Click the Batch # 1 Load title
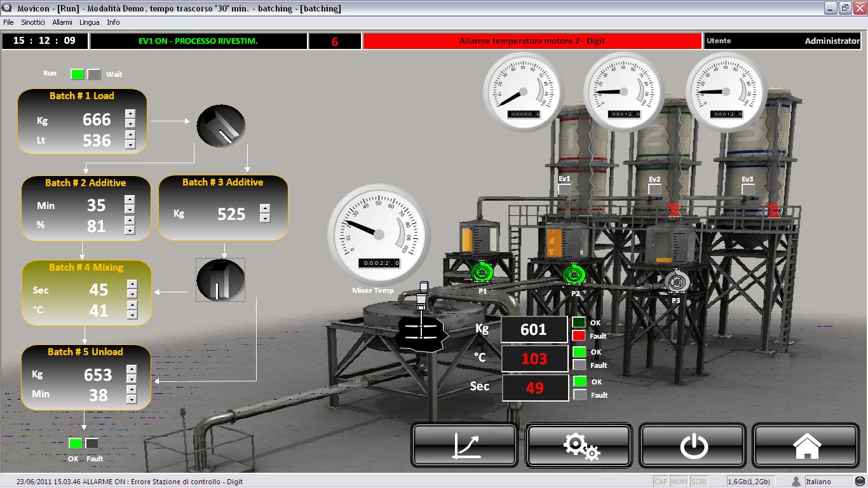 82,96
